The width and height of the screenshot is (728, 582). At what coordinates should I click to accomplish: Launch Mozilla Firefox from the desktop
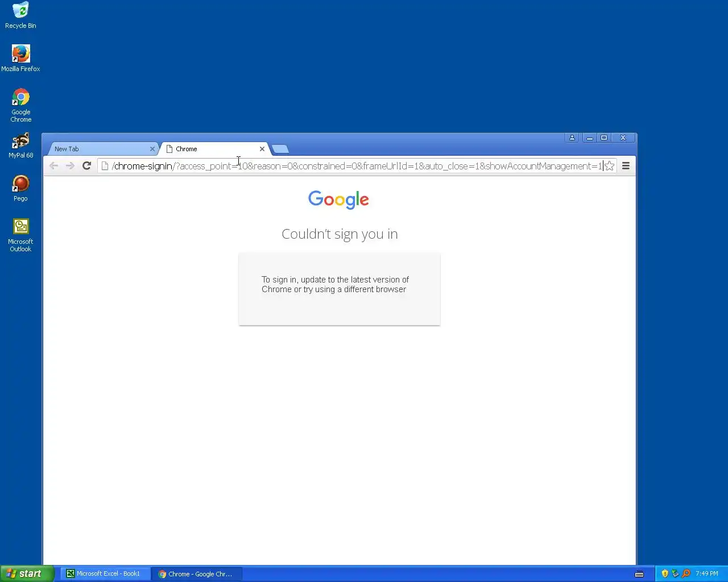(x=20, y=59)
